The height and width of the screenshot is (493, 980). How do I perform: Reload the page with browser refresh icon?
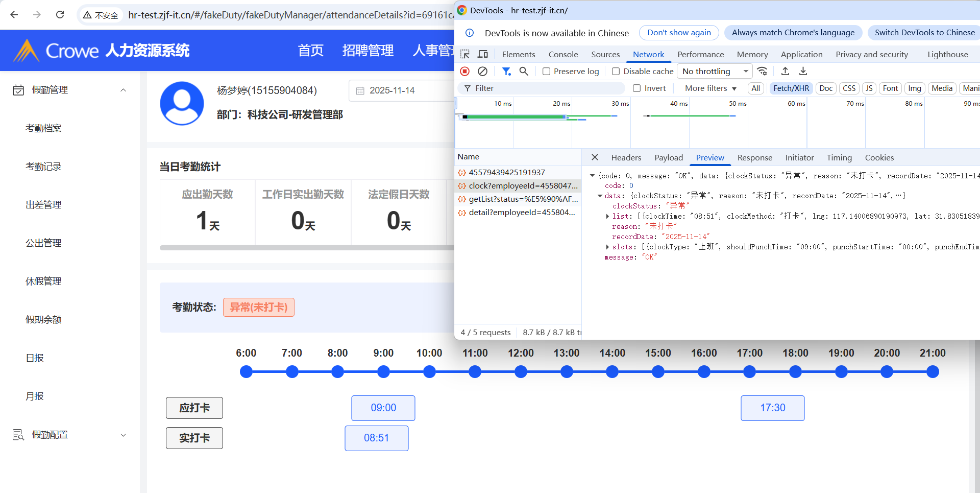point(60,15)
